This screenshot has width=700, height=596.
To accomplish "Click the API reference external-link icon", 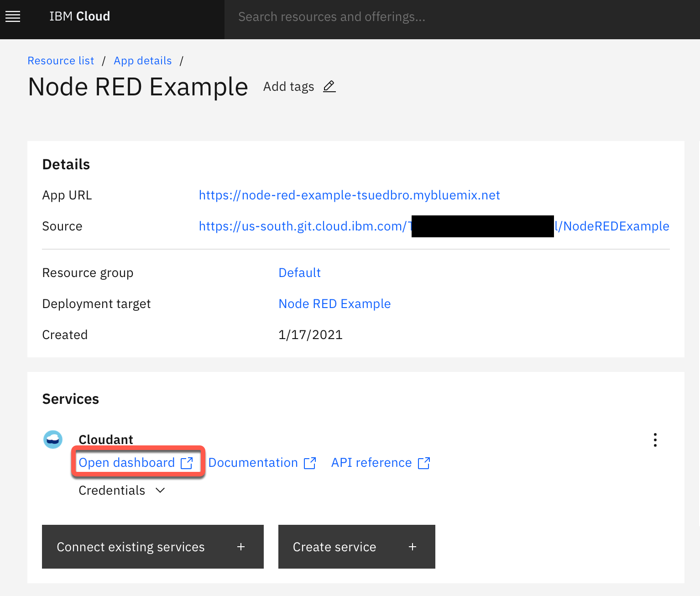I will pos(424,463).
